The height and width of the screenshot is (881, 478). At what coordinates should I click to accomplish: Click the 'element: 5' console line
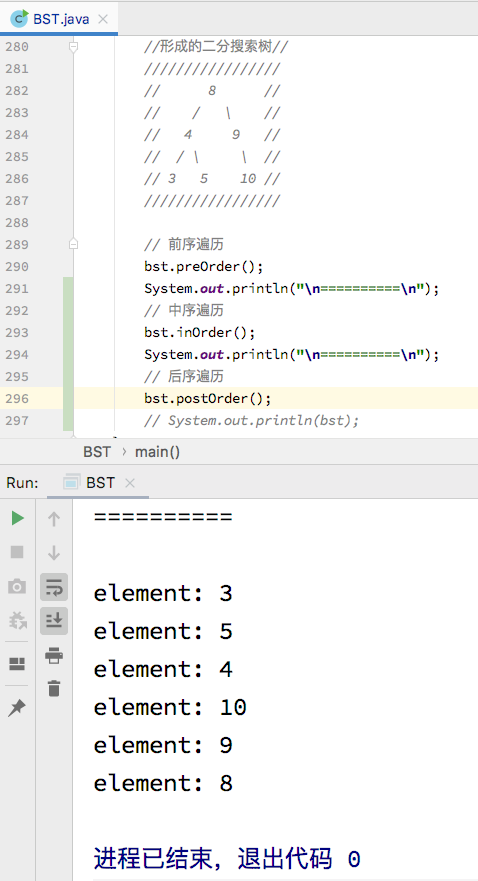pos(163,632)
